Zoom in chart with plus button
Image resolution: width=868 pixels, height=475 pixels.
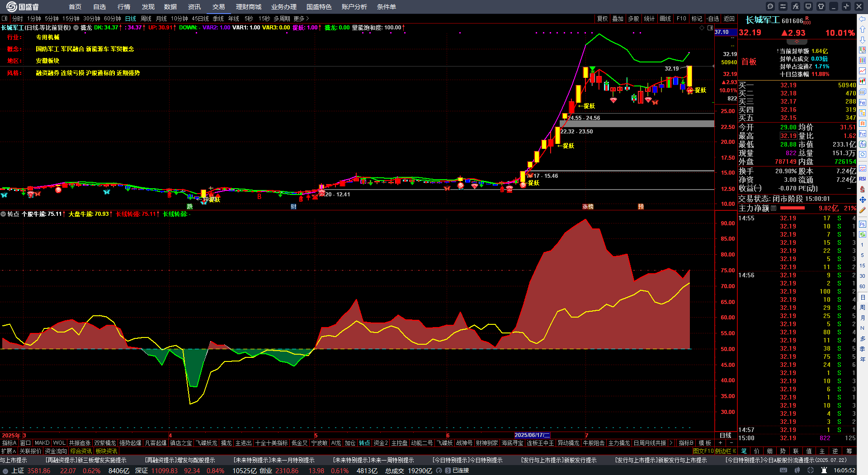(x=720, y=443)
